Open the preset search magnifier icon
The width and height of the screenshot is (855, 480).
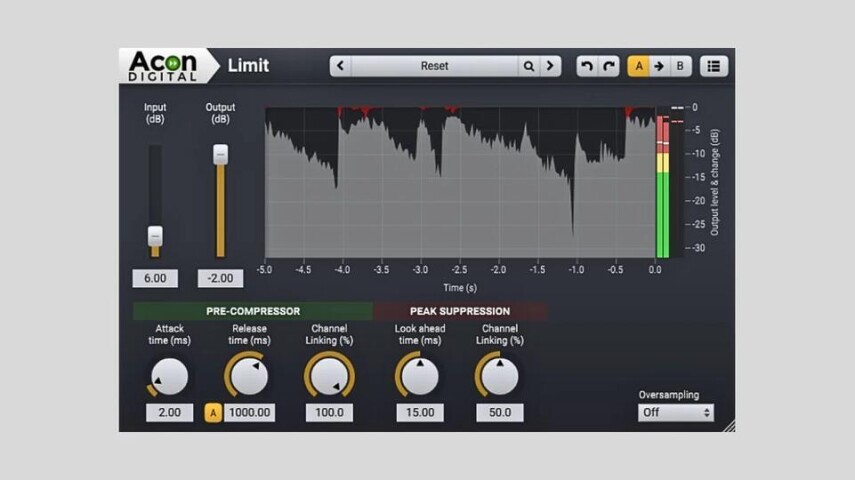[528, 67]
